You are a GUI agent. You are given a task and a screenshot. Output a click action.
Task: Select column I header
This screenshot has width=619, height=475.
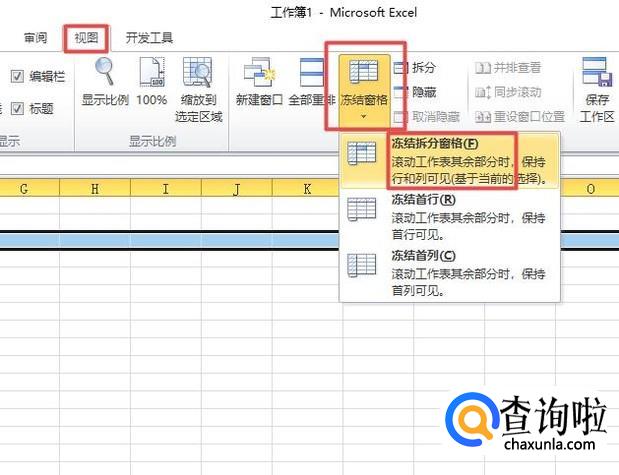point(166,189)
